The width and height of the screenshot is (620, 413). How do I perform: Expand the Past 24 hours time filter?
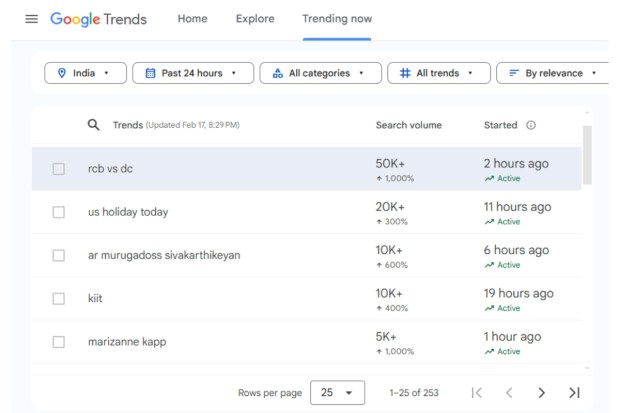coord(192,73)
